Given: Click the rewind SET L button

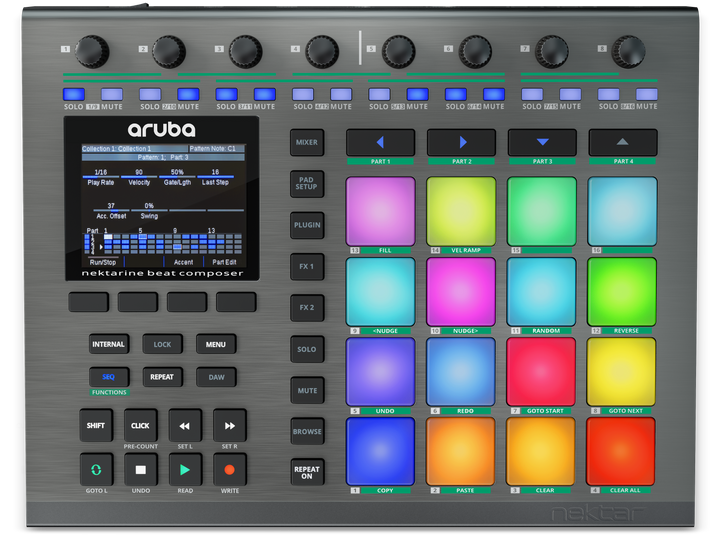Looking at the screenshot, I should tap(185, 425).
